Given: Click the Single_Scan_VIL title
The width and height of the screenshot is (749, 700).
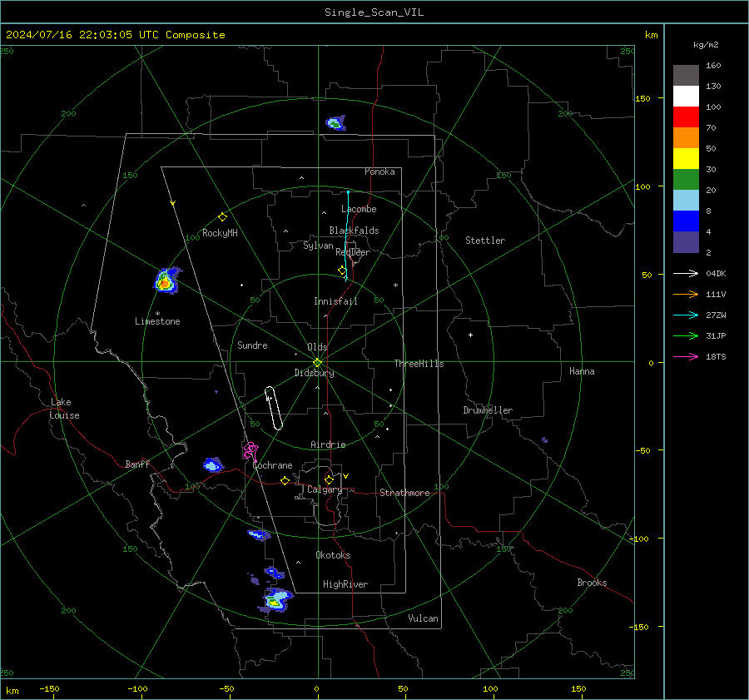Looking at the screenshot, I should click(x=374, y=12).
